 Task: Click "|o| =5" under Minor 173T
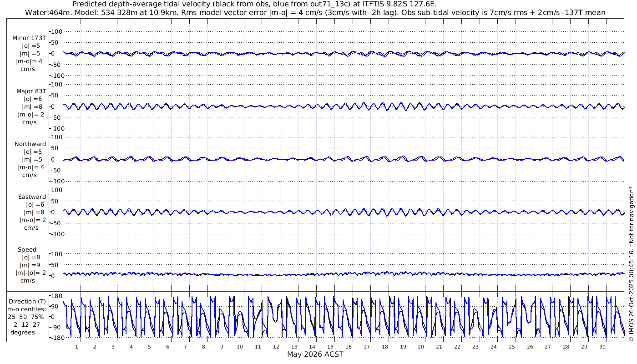32,46
